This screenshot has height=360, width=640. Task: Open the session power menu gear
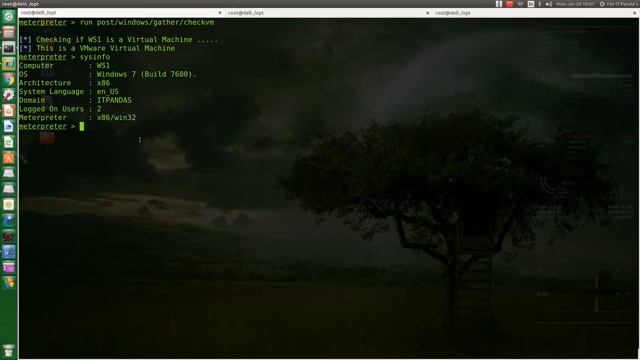[x=602, y=4]
